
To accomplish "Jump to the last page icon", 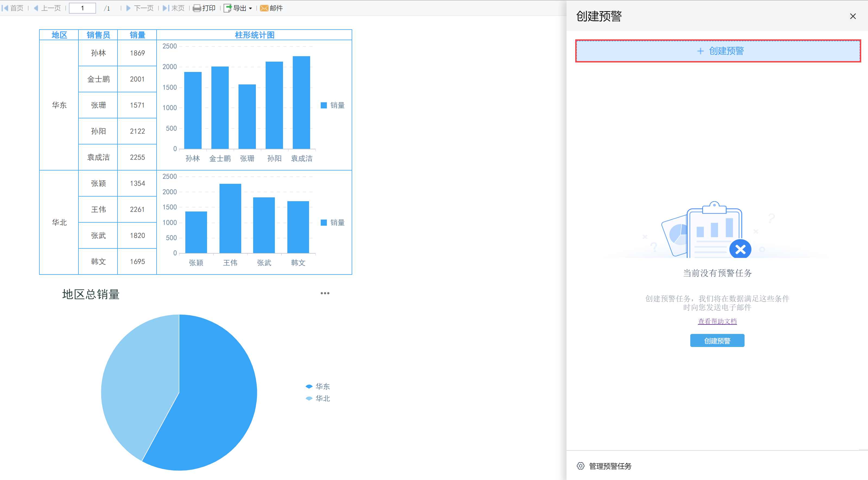I will click(x=166, y=8).
